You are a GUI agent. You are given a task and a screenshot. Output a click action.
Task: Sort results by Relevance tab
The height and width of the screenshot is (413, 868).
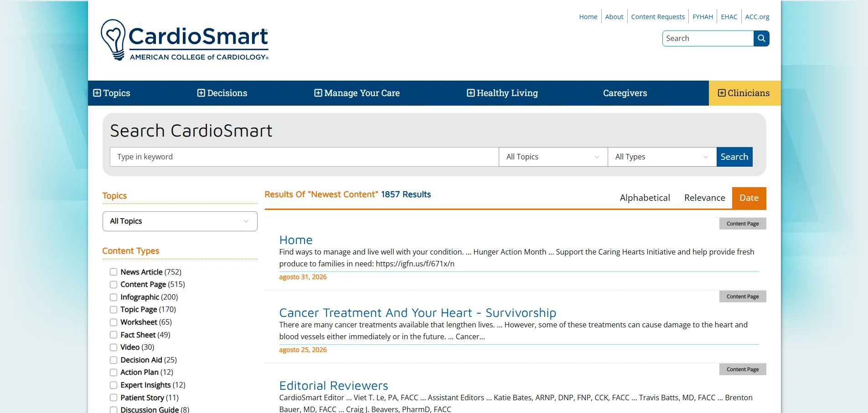[704, 198]
